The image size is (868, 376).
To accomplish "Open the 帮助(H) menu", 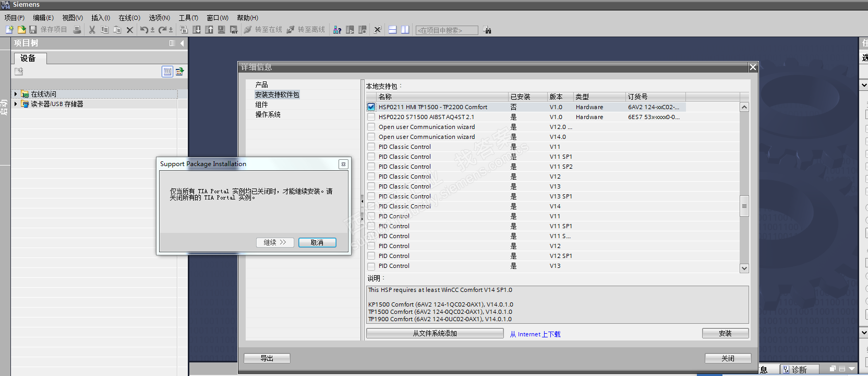I will tap(247, 18).
